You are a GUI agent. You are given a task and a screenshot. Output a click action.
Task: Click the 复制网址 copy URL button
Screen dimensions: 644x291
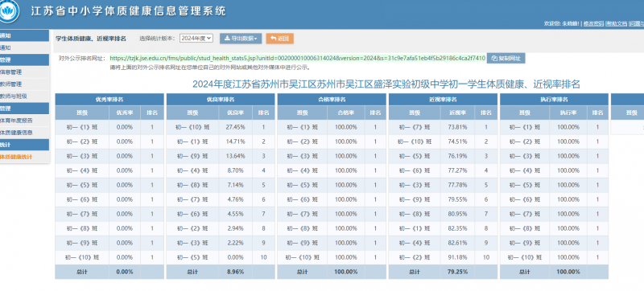tap(506, 58)
